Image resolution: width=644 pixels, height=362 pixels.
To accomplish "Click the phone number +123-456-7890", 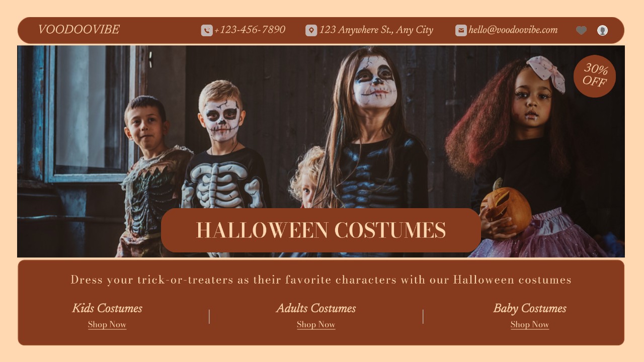I will point(250,30).
